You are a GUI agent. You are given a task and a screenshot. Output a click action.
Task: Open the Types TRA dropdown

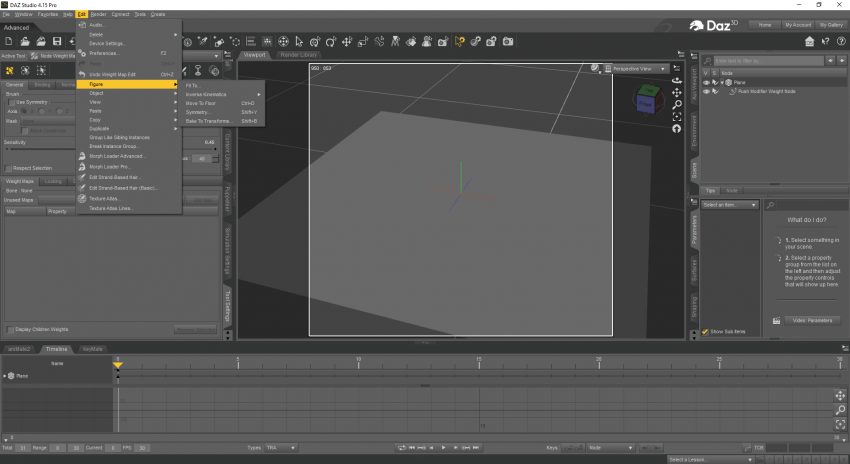click(x=280, y=448)
